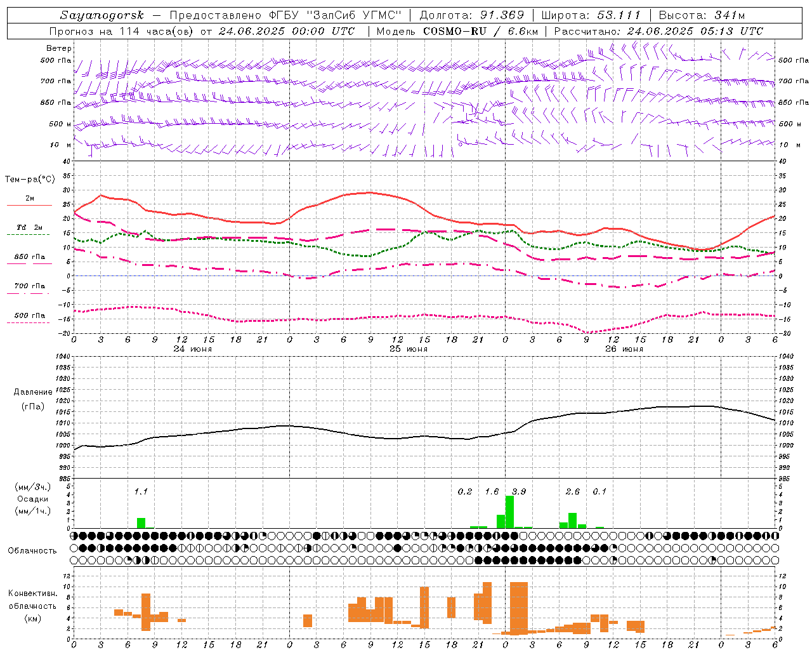The image size is (812, 650).
Task: Click the 1.1 precipitation total value
Action: (141, 491)
